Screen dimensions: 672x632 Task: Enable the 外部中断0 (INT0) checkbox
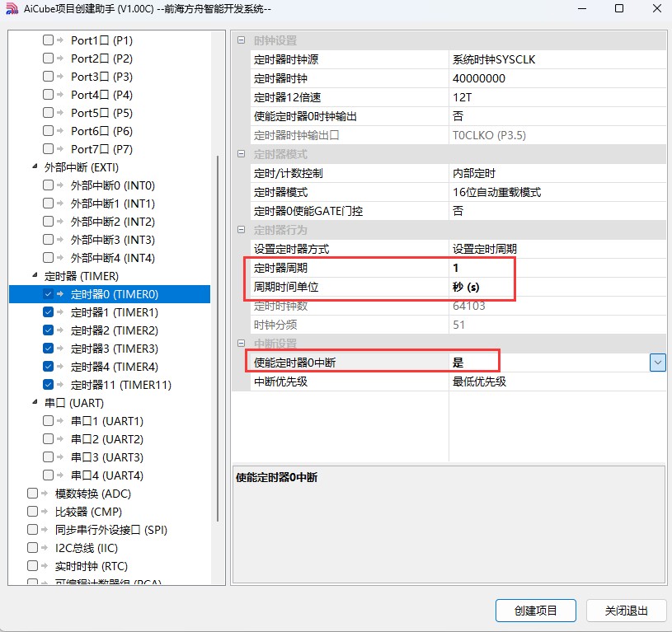click(x=48, y=185)
